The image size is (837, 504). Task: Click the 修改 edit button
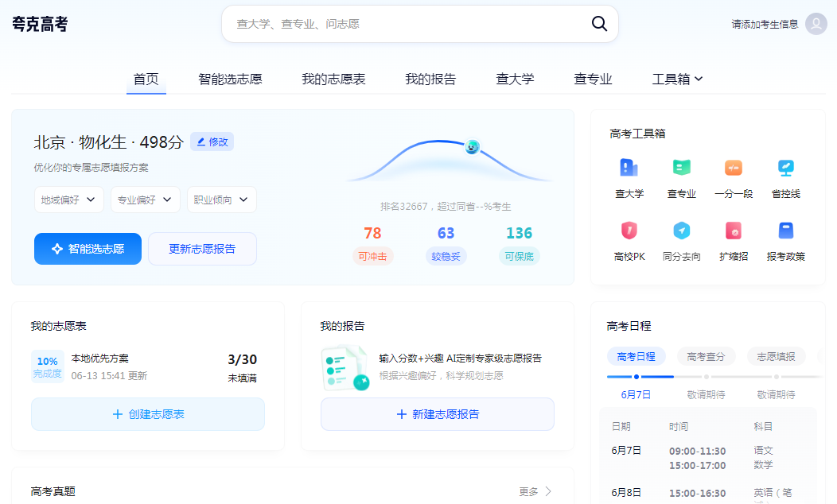coord(212,142)
